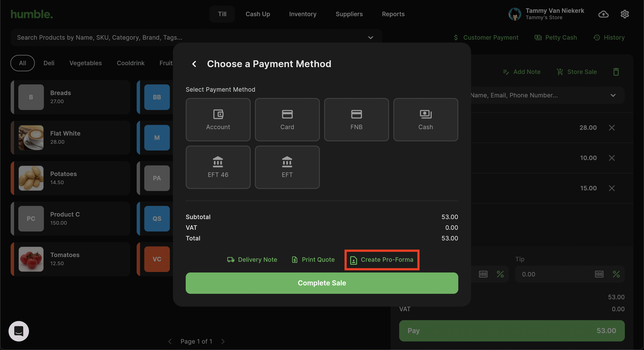The height and width of the screenshot is (350, 644).
Task: Choose Cash payment method
Action: 425,120
